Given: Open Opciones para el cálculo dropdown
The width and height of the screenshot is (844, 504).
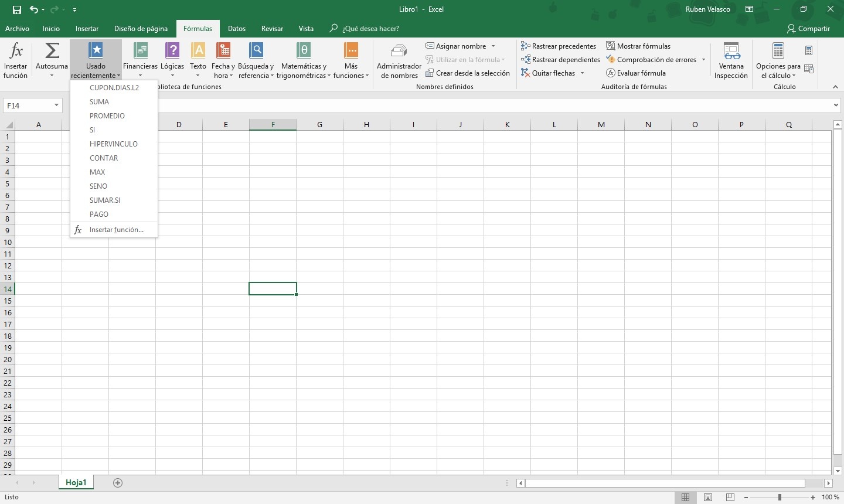Looking at the screenshot, I should [x=778, y=60].
